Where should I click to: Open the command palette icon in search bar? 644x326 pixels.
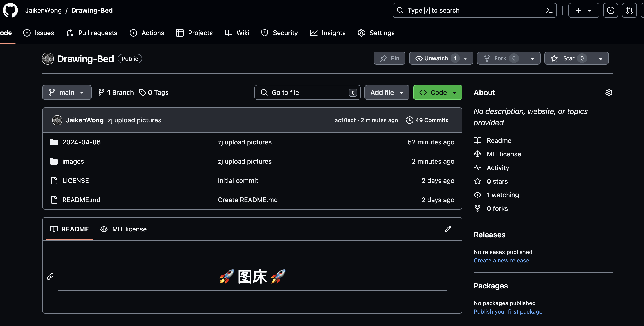549,10
